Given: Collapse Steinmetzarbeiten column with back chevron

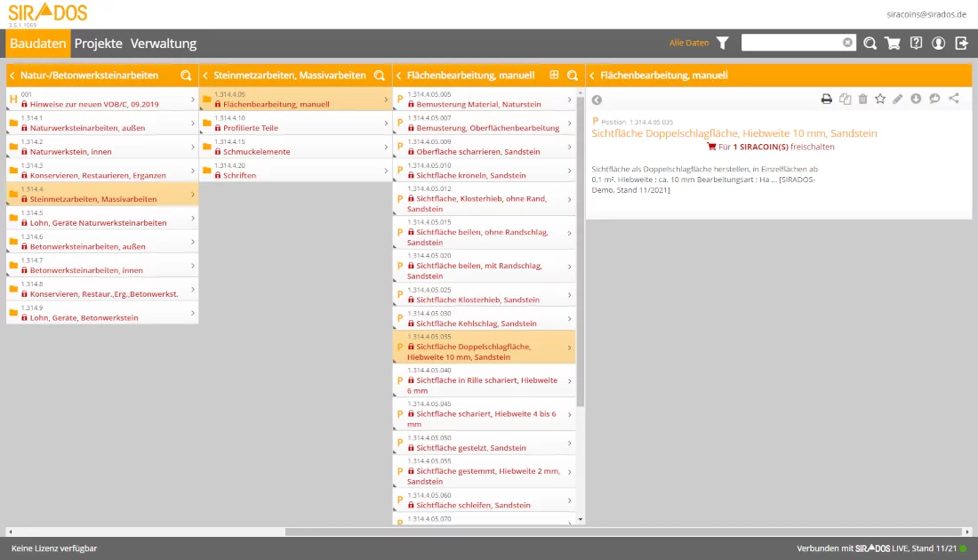Looking at the screenshot, I should (x=205, y=76).
